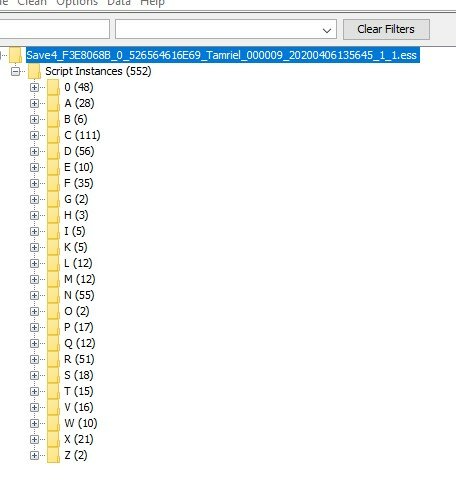Click the folder icon of Script Instances
This screenshot has width=456, height=487.
pyautogui.click(x=35, y=71)
